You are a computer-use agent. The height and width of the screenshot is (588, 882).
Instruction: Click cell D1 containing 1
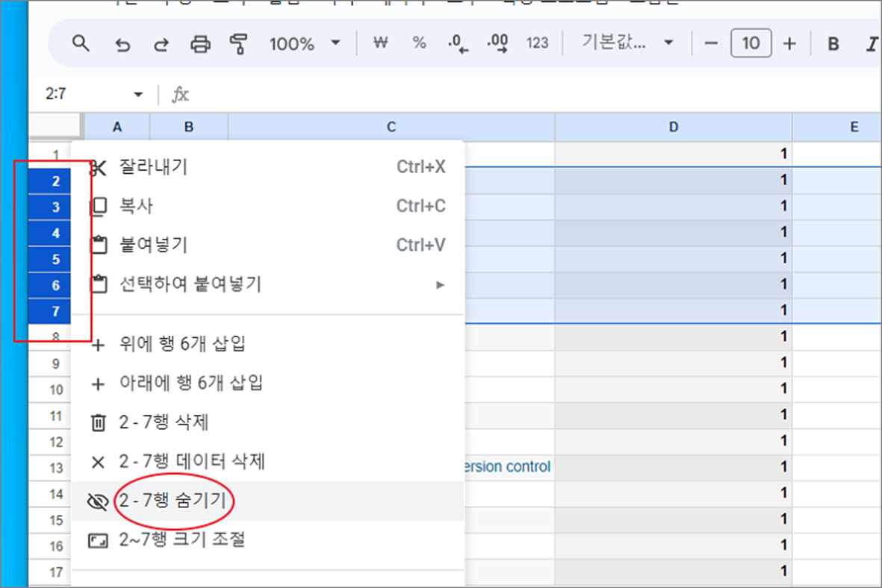click(x=674, y=154)
